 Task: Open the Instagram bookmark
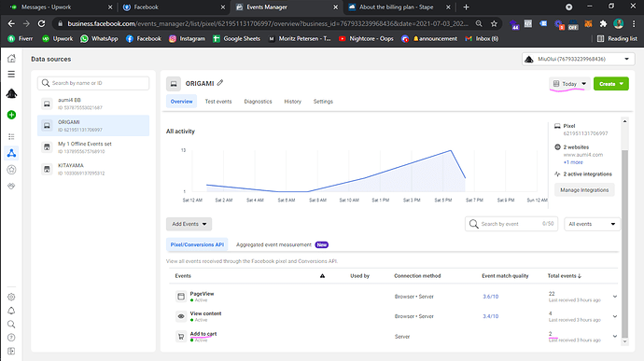(x=187, y=38)
